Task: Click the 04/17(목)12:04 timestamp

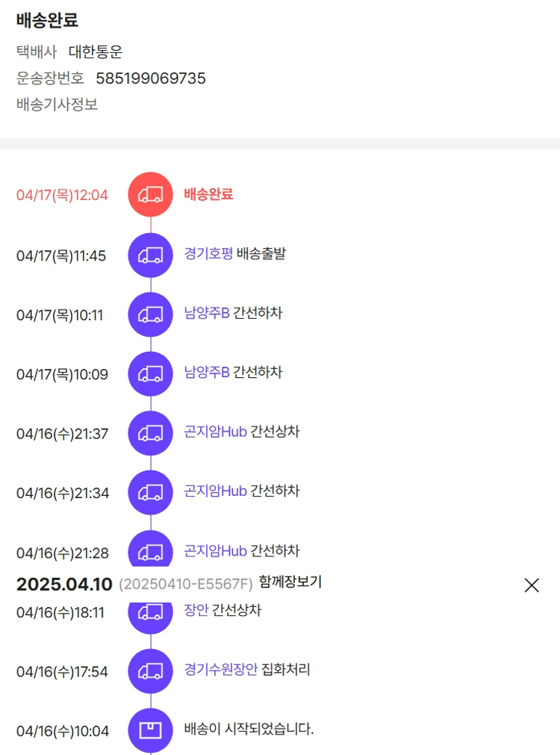Action: (62, 196)
